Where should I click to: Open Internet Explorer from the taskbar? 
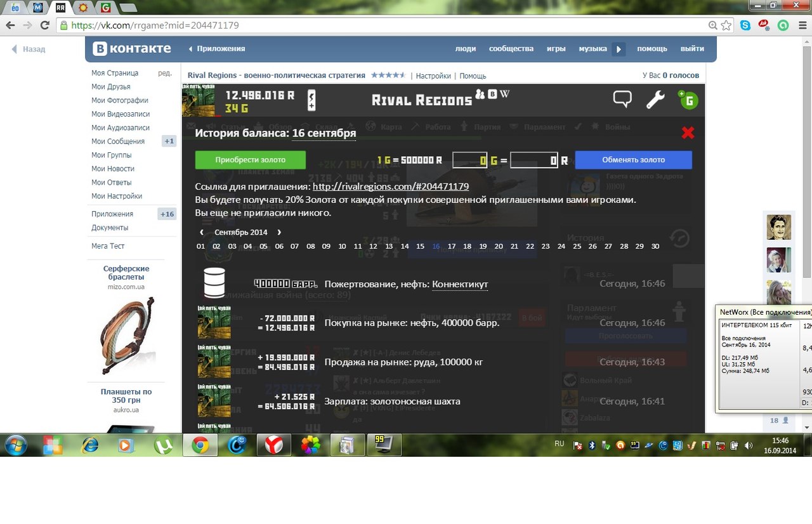tap(89, 445)
